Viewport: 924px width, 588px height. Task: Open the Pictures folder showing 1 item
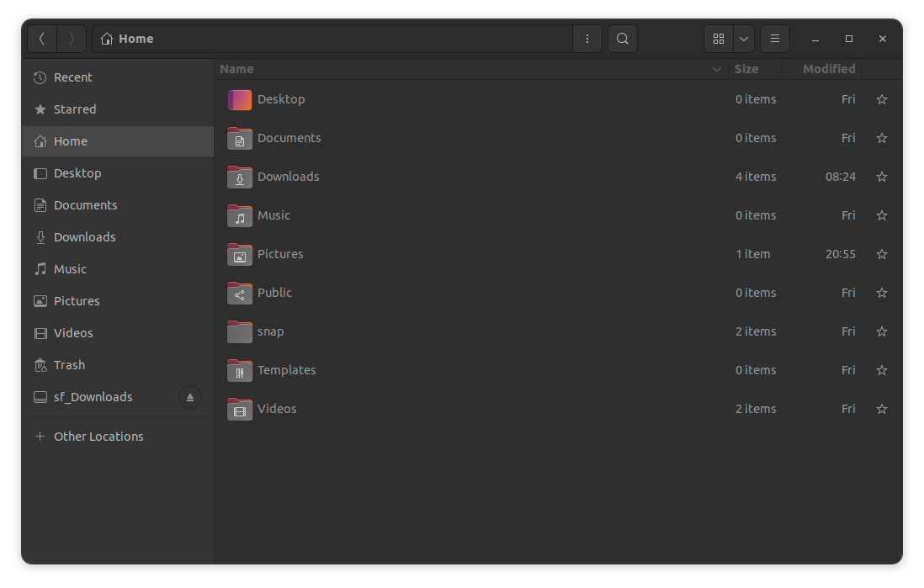point(280,254)
